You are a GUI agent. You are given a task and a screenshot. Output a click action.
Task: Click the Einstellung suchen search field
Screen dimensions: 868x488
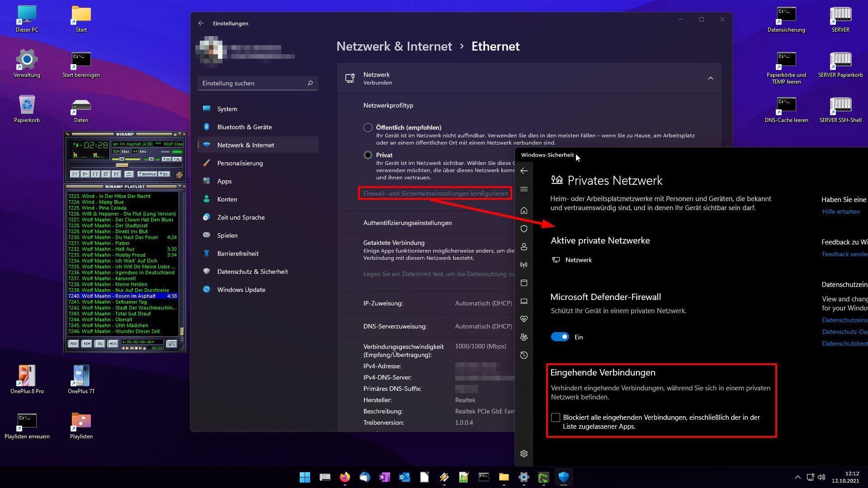(x=253, y=83)
